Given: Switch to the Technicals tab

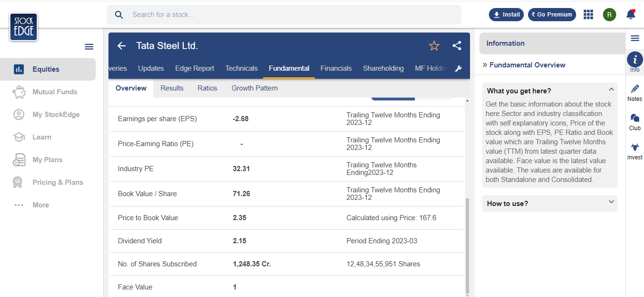Looking at the screenshot, I should tap(241, 68).
